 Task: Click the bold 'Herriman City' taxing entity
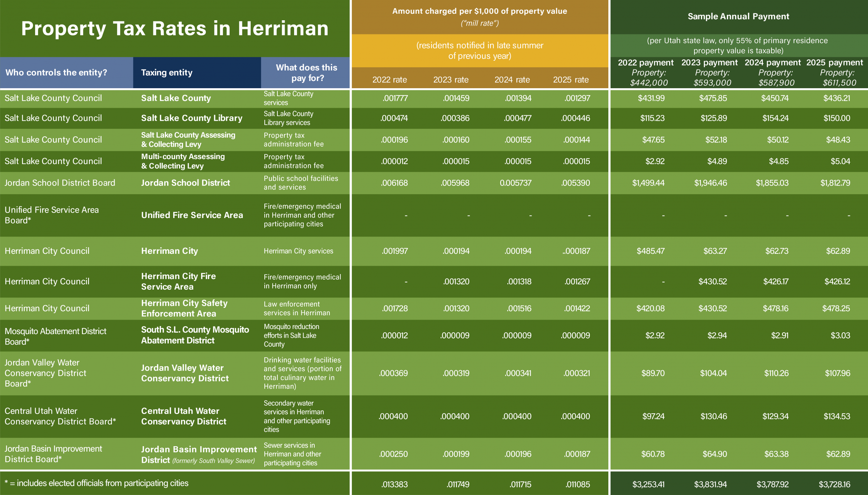(x=170, y=251)
